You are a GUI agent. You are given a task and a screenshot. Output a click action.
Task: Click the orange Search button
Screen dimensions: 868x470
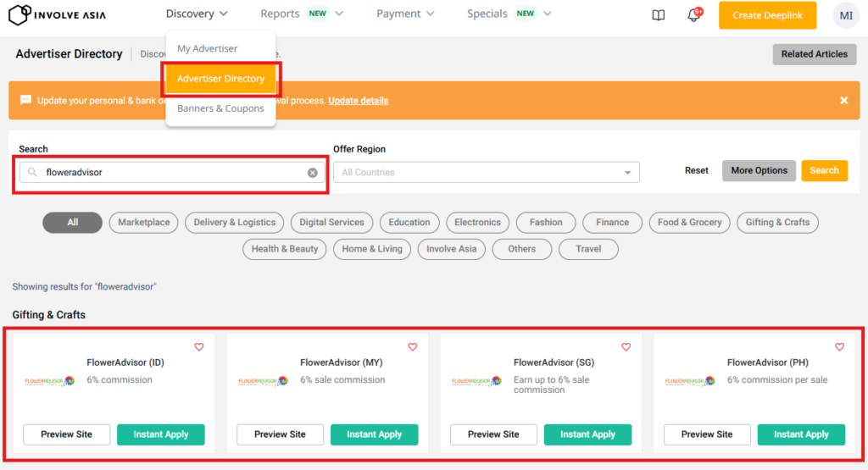click(824, 170)
